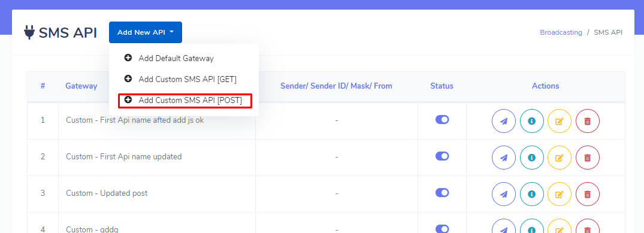The height and width of the screenshot is (233, 644).
Task: Delete the First Api name afted add js ok row
Action: click(587, 121)
